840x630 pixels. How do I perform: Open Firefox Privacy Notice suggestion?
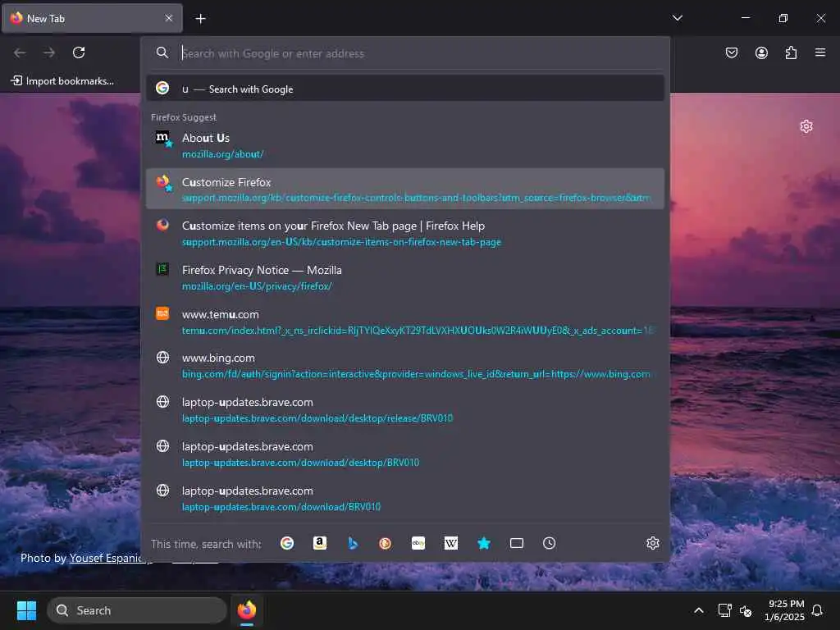pos(405,277)
